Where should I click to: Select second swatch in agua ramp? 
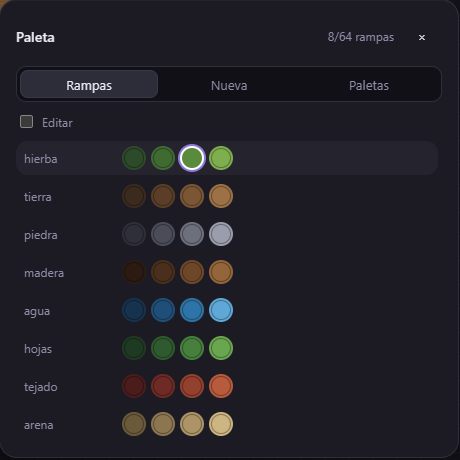click(163, 310)
